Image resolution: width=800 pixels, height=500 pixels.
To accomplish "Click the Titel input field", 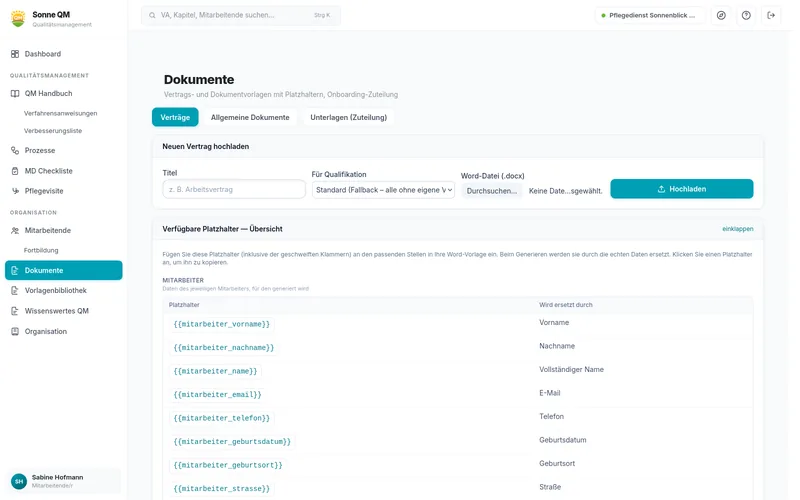I will (234, 189).
